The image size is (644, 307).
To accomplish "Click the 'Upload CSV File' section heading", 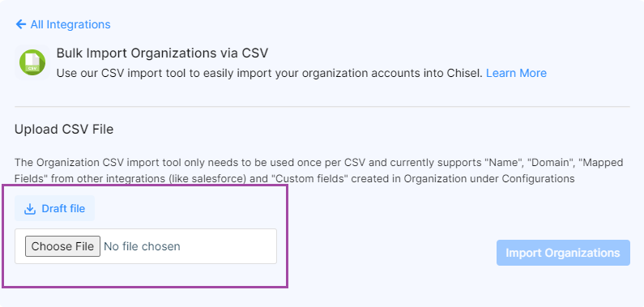I will click(x=64, y=130).
